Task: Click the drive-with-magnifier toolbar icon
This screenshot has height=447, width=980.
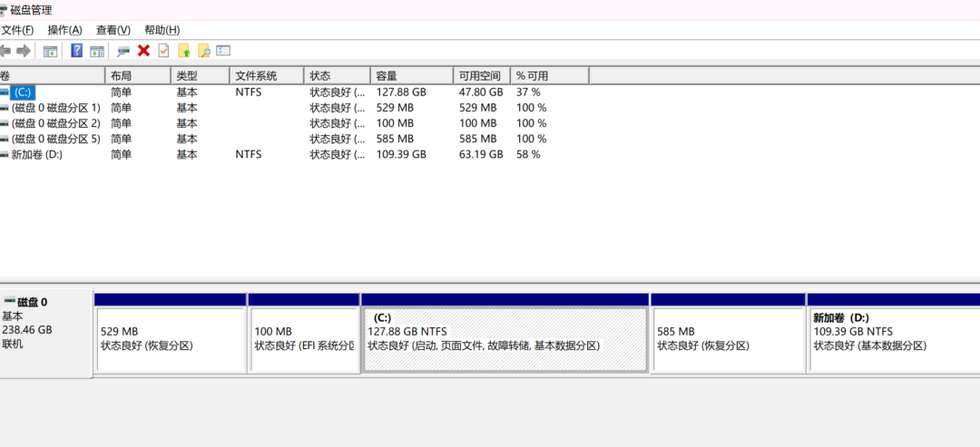Action: (x=123, y=51)
